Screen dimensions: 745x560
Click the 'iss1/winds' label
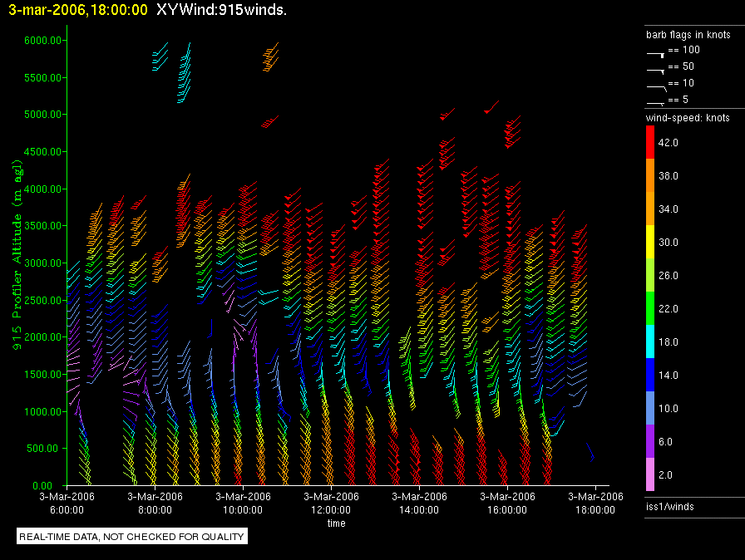tap(669, 506)
